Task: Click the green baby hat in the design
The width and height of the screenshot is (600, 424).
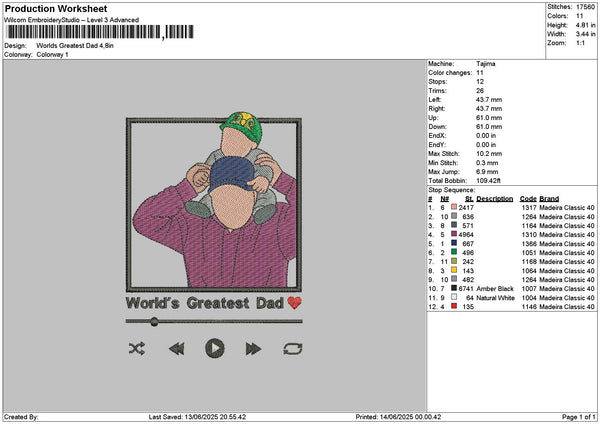Action: click(242, 126)
